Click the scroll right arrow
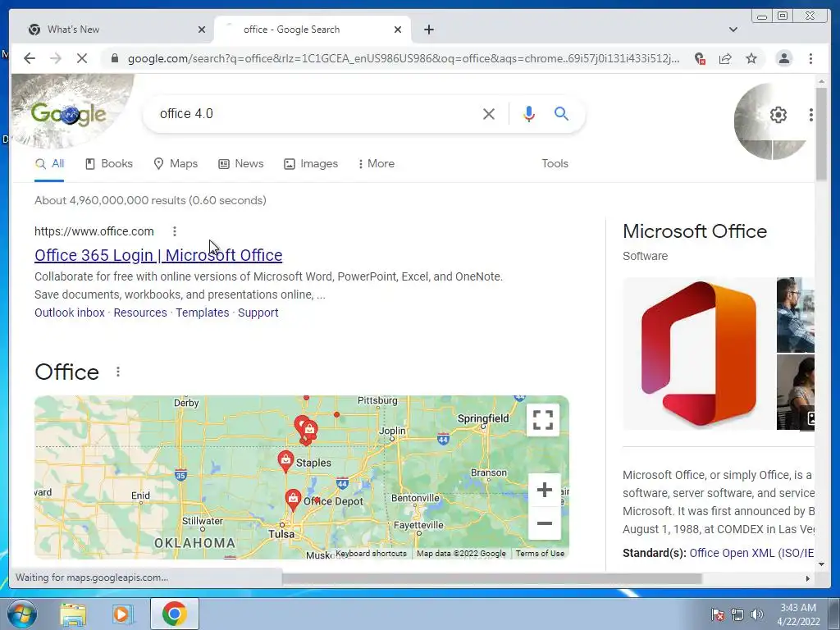Image resolution: width=840 pixels, height=630 pixels. point(807,578)
